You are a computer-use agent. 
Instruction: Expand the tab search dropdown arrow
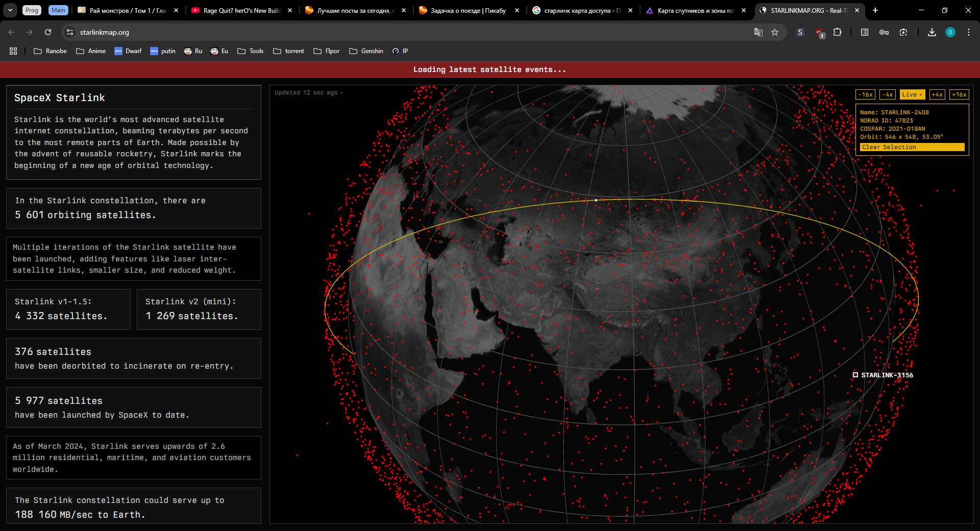(10, 10)
